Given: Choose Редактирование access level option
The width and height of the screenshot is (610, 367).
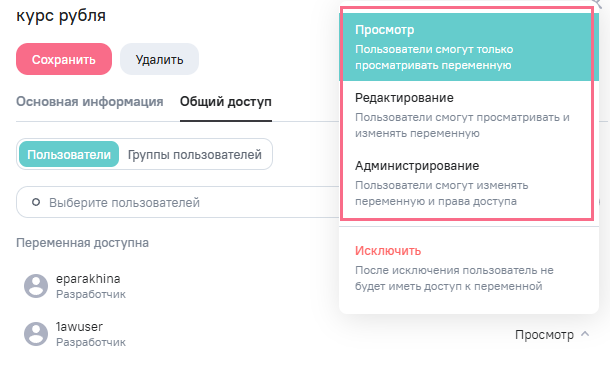Looking at the screenshot, I should point(468,115).
